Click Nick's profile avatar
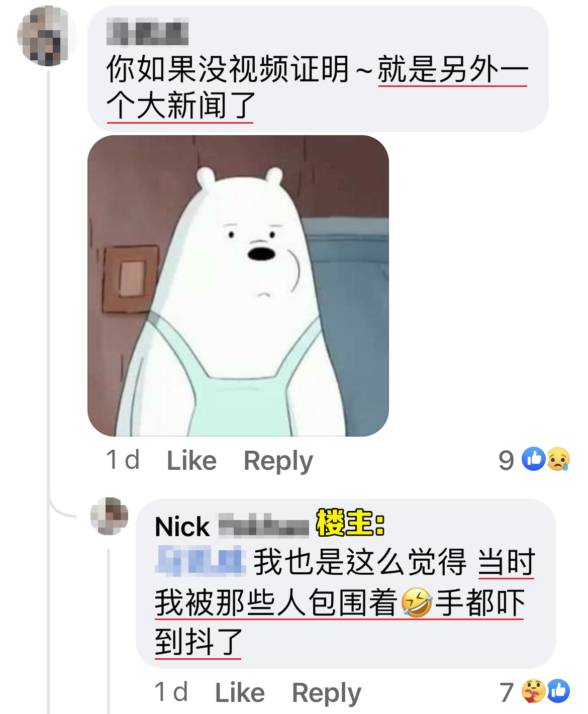Image resolution: width=588 pixels, height=714 pixels. coord(109,516)
